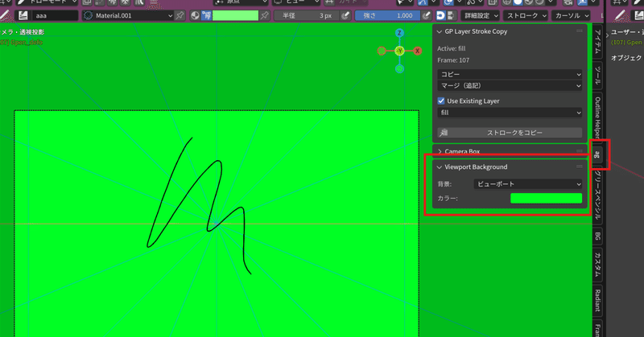Switch to the グリースペンシル sidebar tab
The image size is (644, 337).
597,195
